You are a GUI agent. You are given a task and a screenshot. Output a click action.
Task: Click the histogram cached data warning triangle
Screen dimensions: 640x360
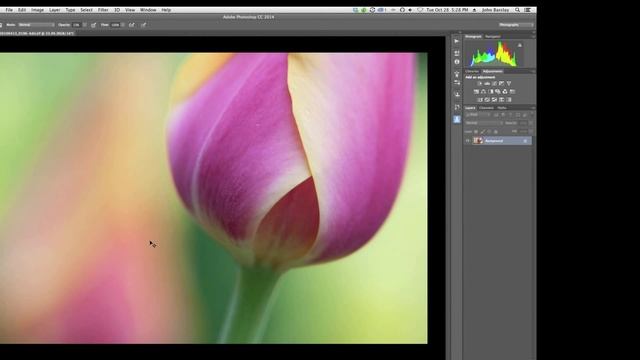coord(520,45)
